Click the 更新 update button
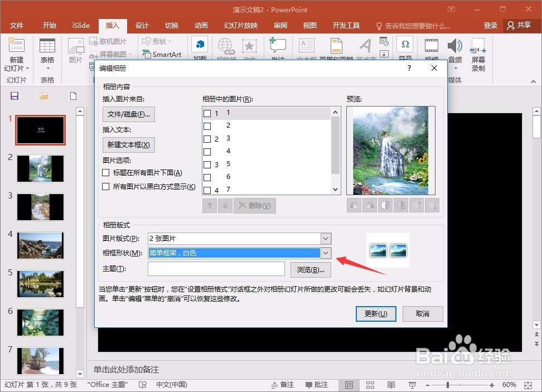Screen dimensions: 542x392 pos(376,314)
